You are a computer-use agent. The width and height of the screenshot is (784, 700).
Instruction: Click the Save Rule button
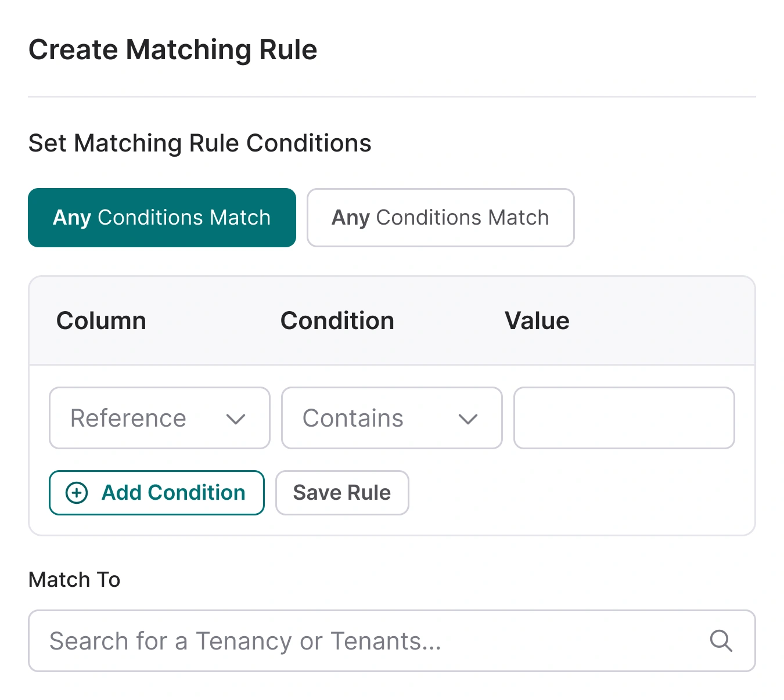[341, 493]
